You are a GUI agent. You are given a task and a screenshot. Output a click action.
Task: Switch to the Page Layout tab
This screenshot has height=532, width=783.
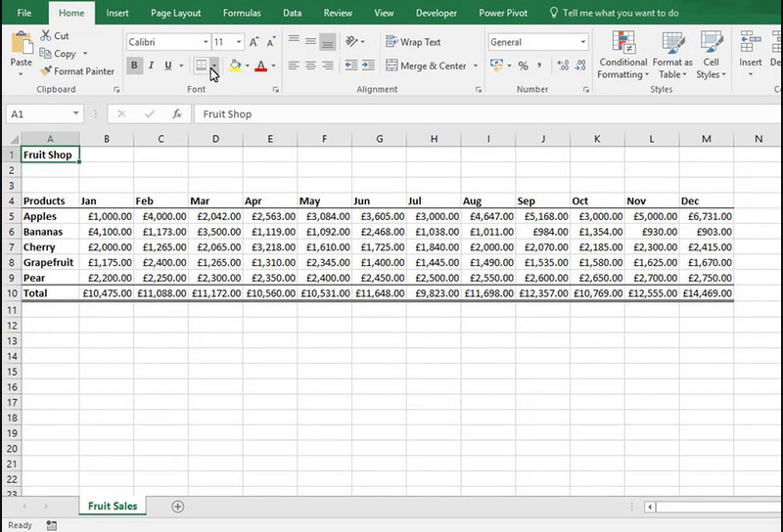175,13
